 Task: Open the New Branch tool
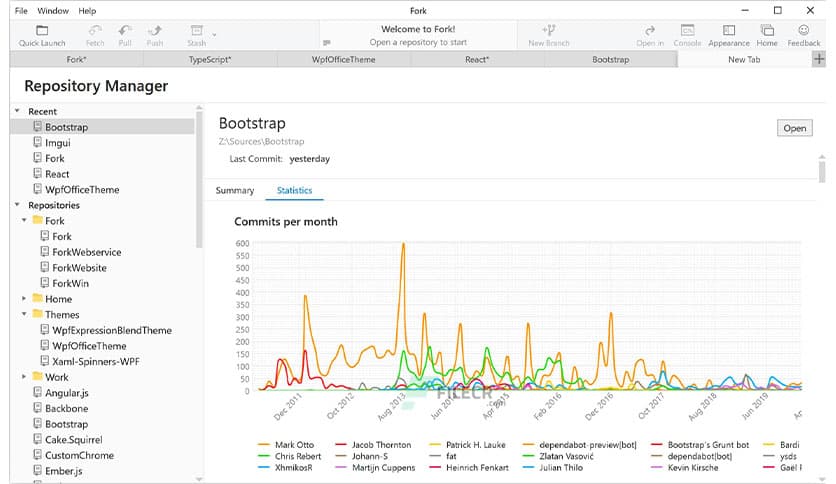(549, 31)
